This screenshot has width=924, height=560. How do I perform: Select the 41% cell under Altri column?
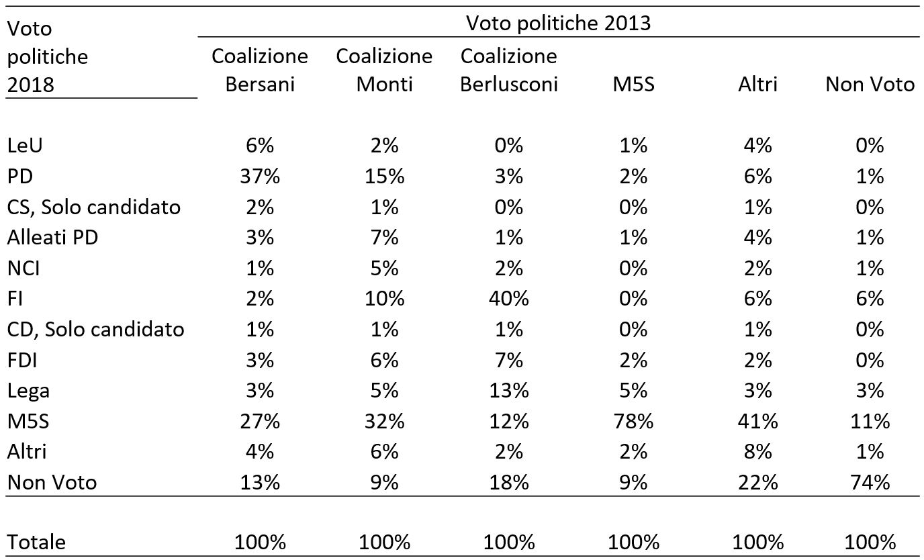(757, 422)
